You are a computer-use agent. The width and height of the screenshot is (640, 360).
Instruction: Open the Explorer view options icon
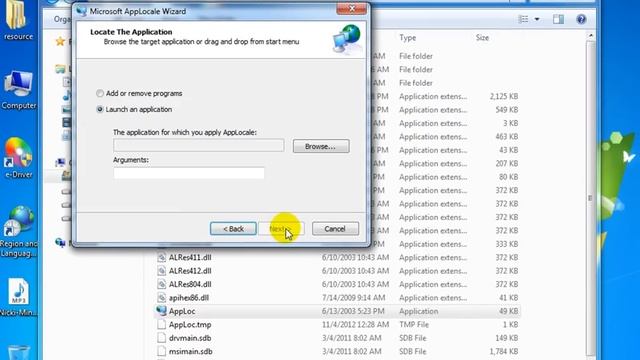pyautogui.click(x=523, y=19)
